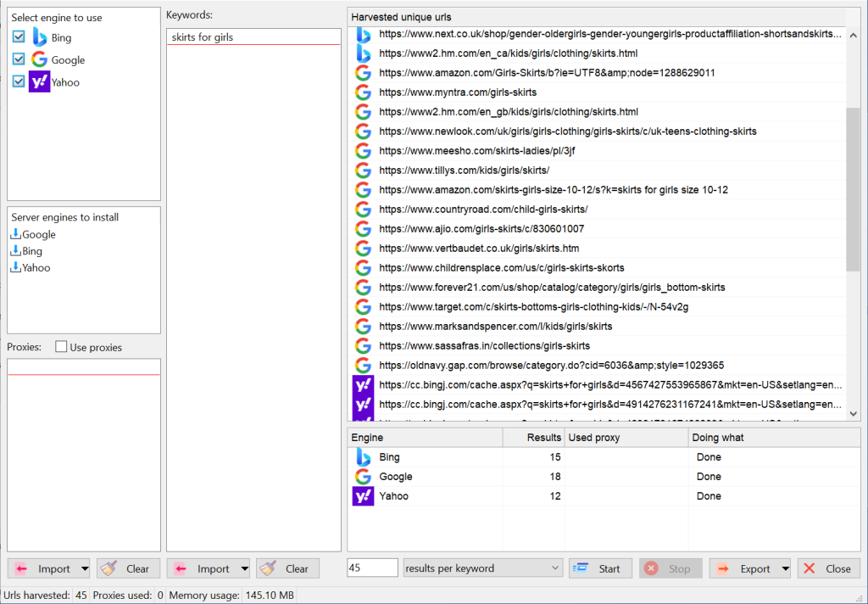Click the Bing download icon in server engines
Image resolution: width=868 pixels, height=604 pixels.
click(15, 251)
